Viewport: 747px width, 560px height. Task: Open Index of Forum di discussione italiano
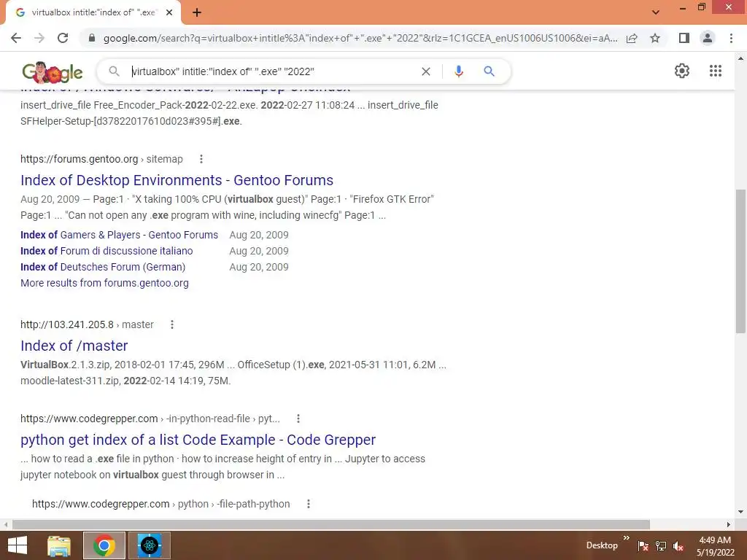coord(107,251)
